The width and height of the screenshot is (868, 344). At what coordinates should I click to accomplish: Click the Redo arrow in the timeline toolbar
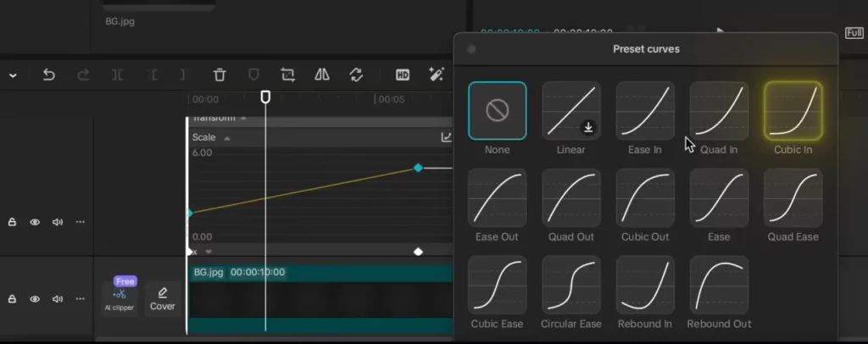[83, 75]
